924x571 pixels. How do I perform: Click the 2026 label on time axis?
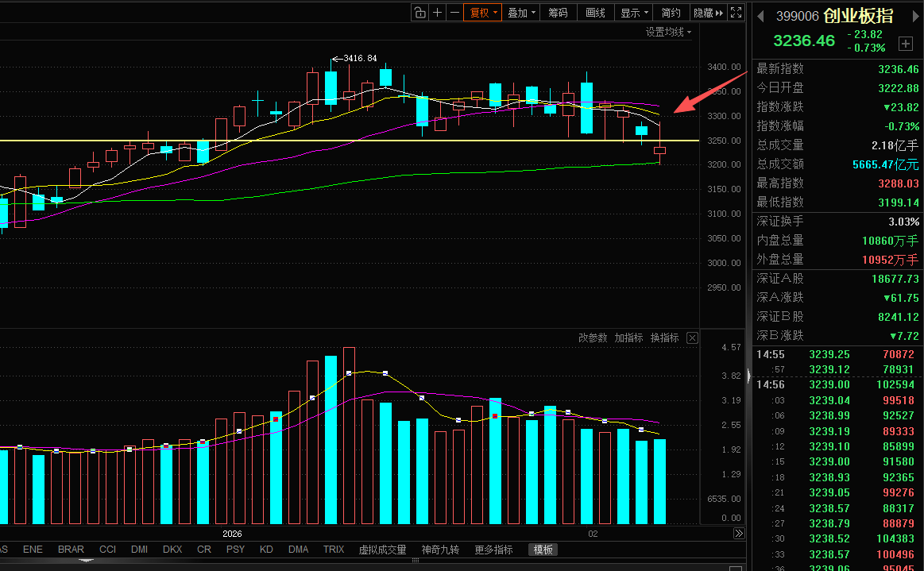232,534
